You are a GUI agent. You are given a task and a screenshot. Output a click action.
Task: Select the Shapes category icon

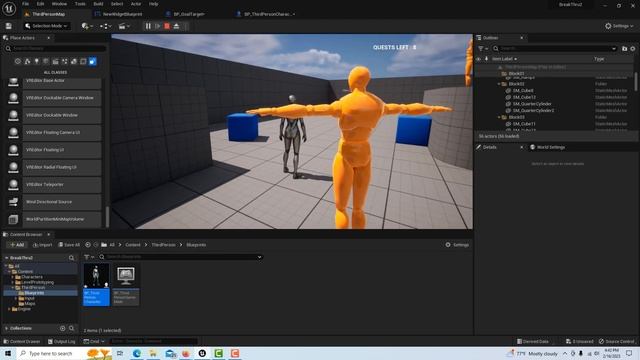pyautogui.click(x=46, y=61)
